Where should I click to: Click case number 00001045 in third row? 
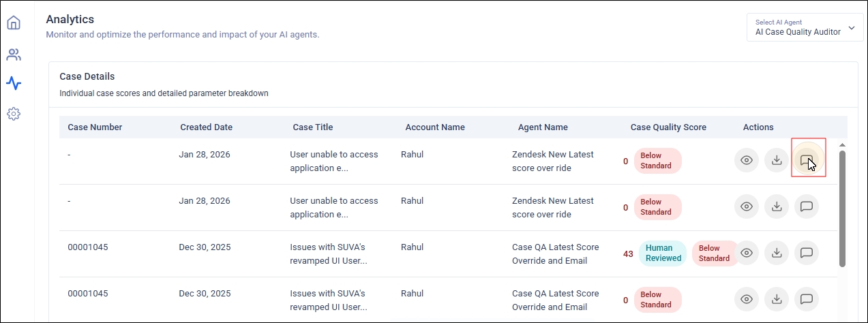88,247
